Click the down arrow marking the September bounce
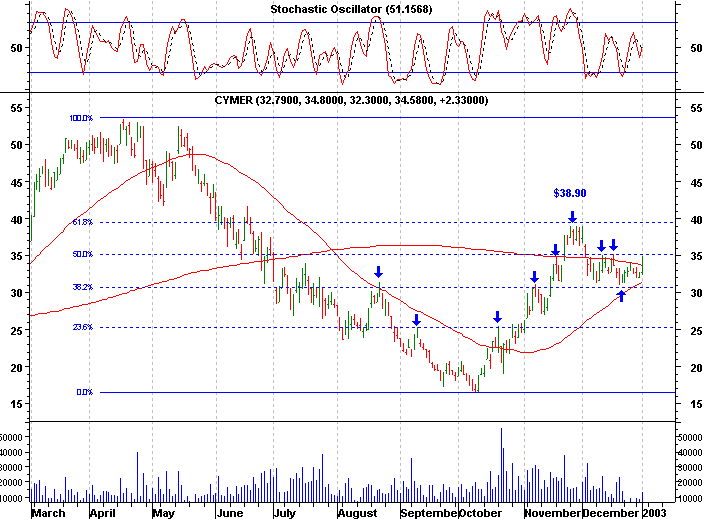This screenshot has height=519, width=705. click(x=416, y=320)
